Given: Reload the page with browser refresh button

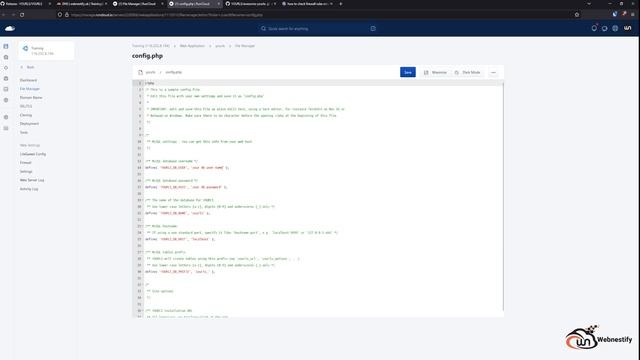Looking at the screenshot, I should point(22,15).
